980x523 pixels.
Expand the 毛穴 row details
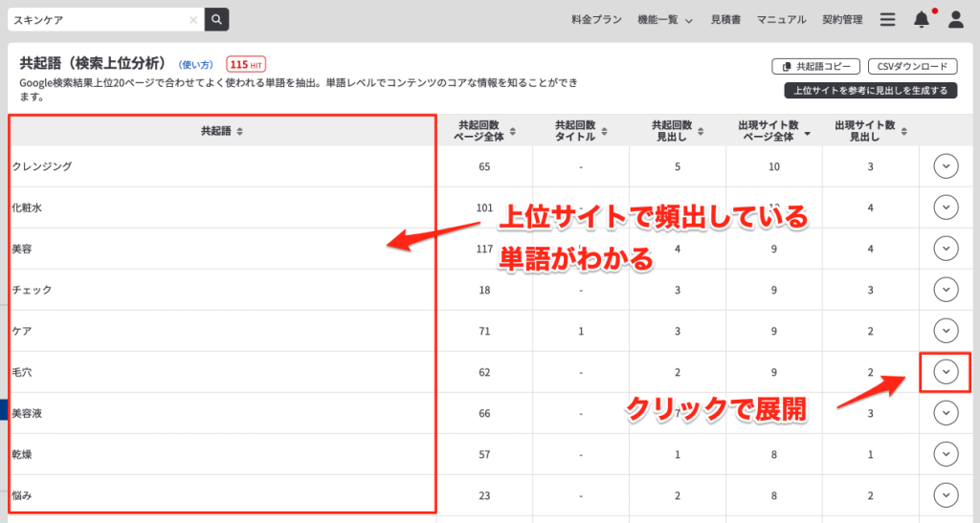click(946, 372)
